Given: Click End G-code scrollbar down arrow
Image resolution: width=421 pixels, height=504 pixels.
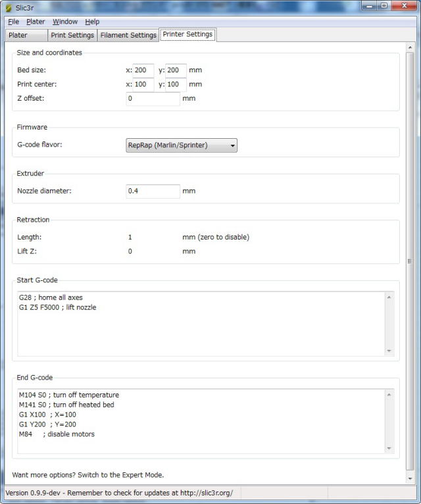Looking at the screenshot, I should (389, 448).
